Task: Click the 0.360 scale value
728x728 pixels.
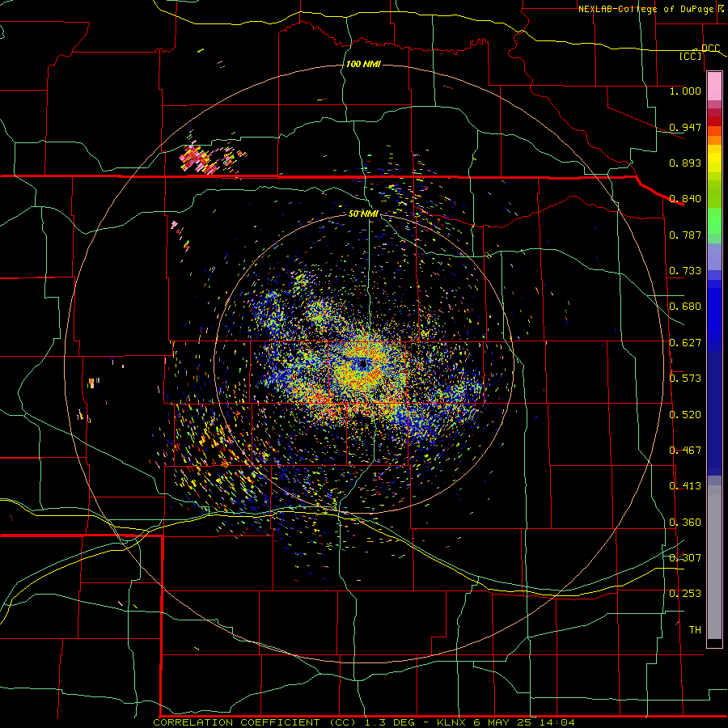Action: point(685,523)
